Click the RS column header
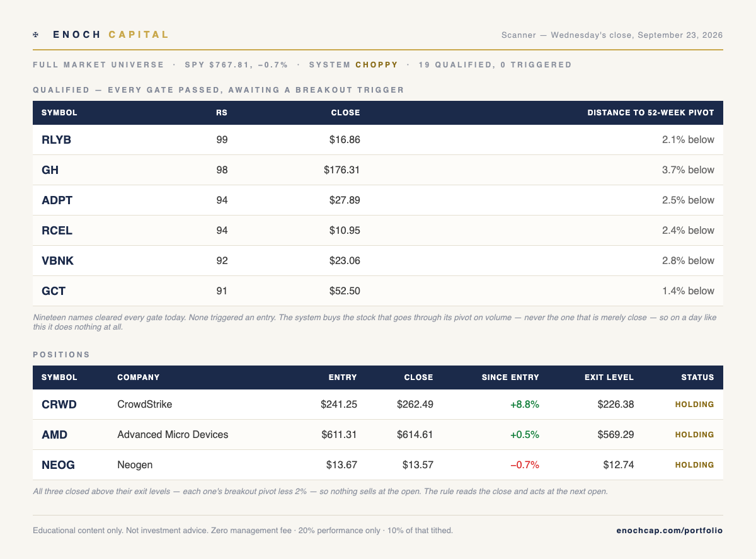The width and height of the screenshot is (756, 559). (221, 113)
